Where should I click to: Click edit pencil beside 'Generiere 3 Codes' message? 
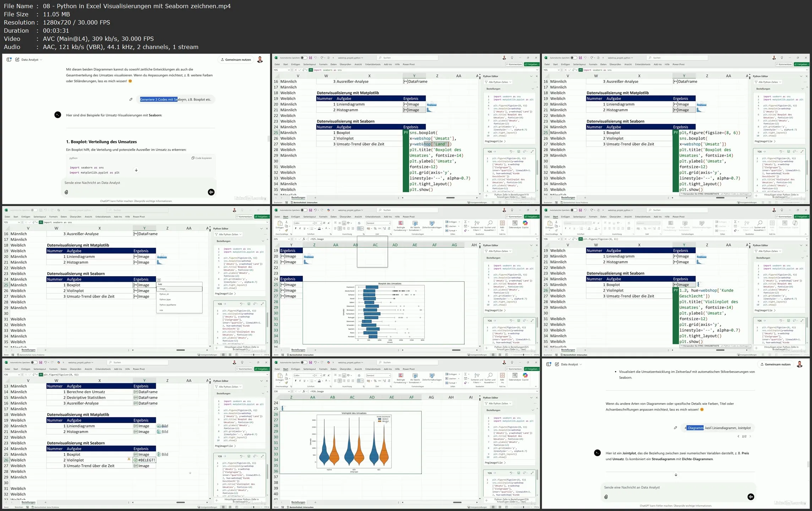pos(131,99)
